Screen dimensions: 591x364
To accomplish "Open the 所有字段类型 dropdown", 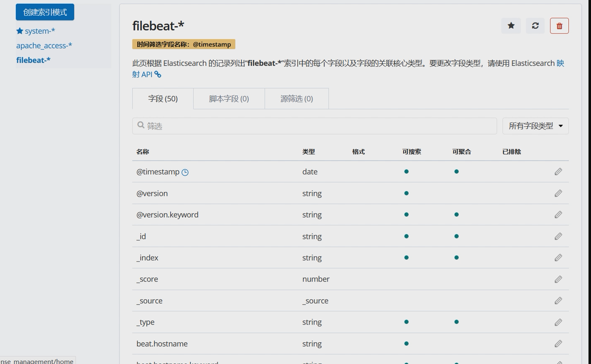I will tap(535, 126).
